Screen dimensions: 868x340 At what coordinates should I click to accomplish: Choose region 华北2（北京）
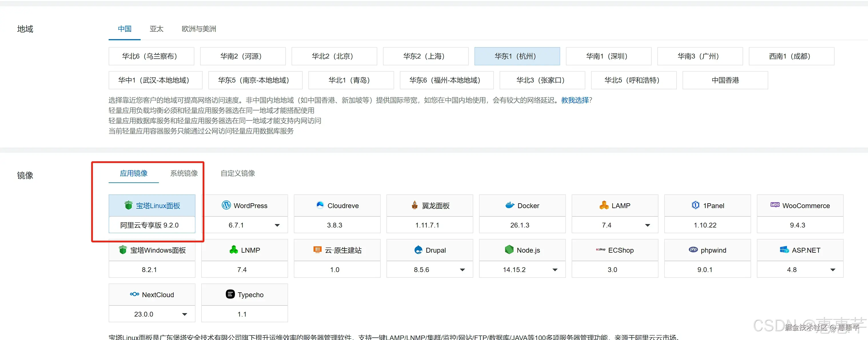334,56
